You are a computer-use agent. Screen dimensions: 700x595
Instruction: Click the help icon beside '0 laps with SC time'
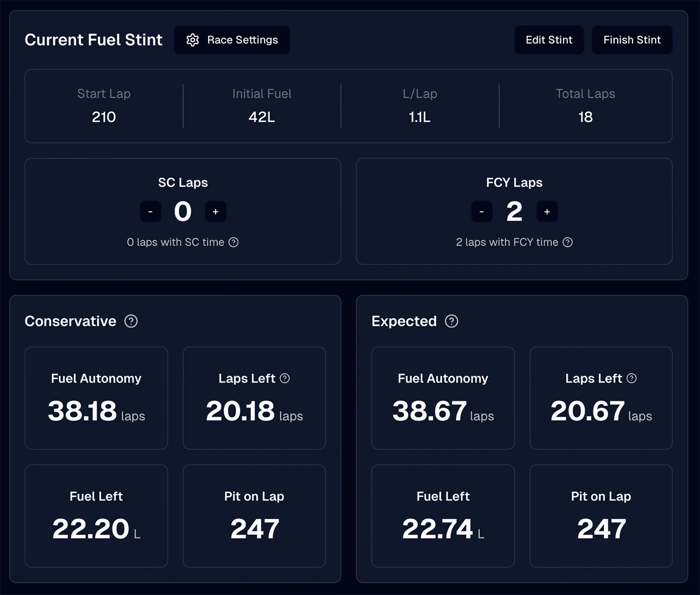[x=234, y=242]
